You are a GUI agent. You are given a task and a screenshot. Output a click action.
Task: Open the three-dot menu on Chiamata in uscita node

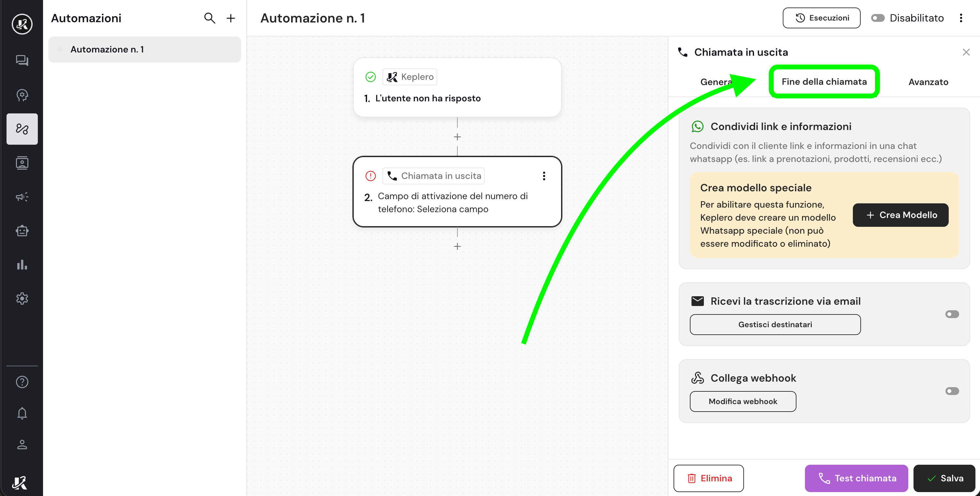click(544, 176)
